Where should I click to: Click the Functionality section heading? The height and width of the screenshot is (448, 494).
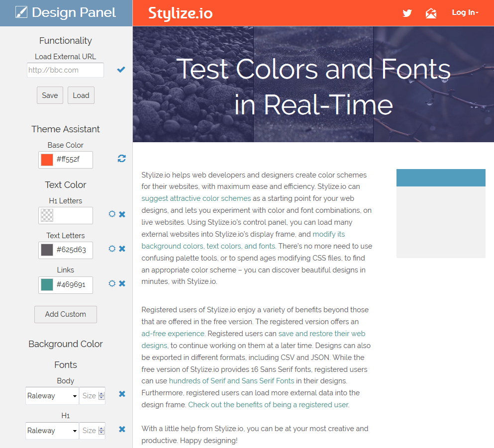[66, 41]
